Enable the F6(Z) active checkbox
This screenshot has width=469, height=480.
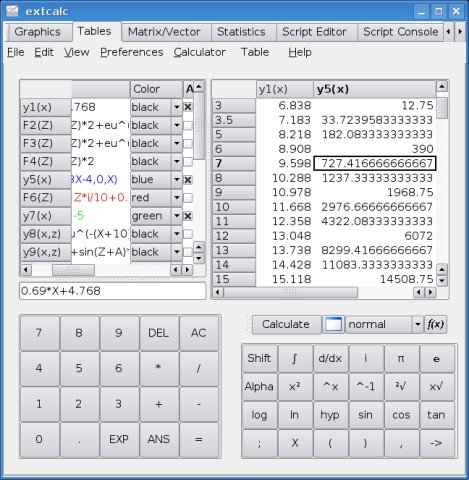click(188, 198)
